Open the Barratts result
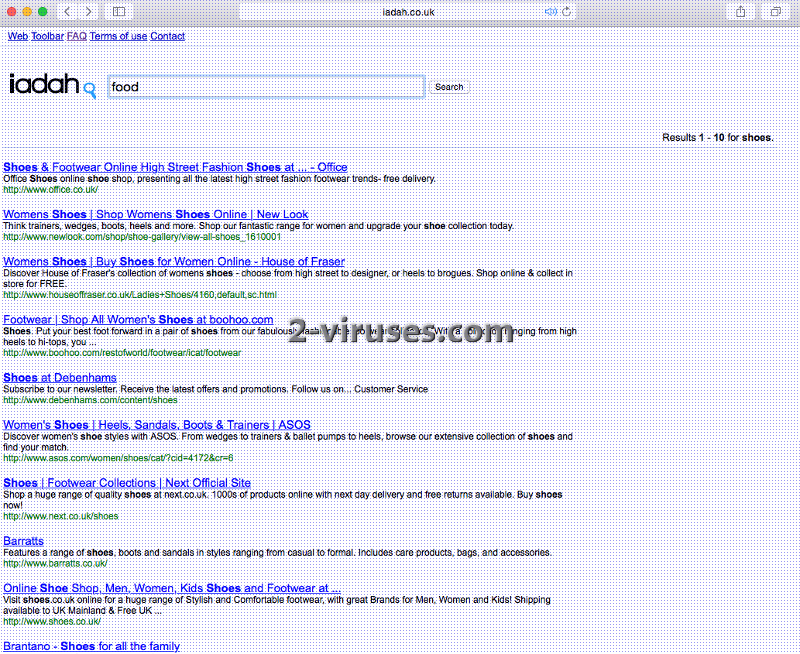The width and height of the screenshot is (800, 654). tap(23, 541)
